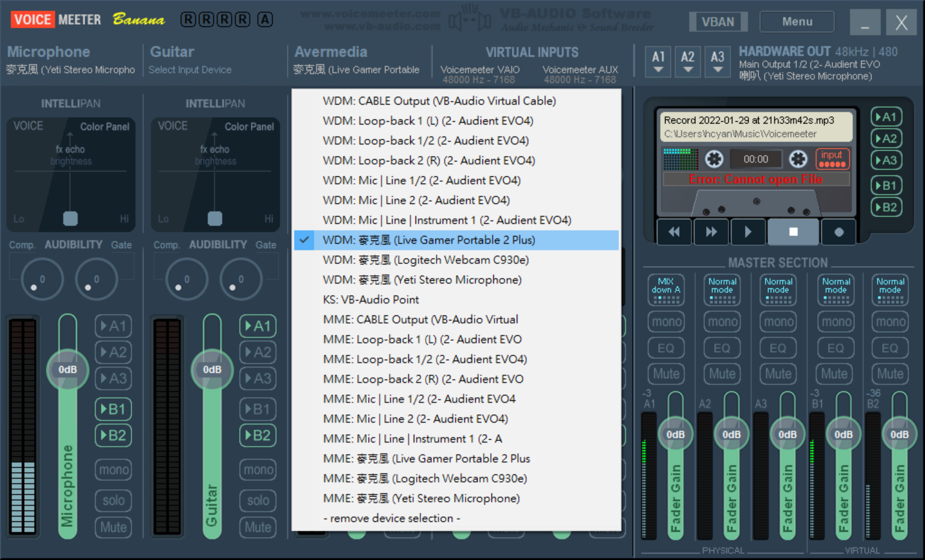Open the main Menu
This screenshot has height=560, width=925.
(797, 22)
